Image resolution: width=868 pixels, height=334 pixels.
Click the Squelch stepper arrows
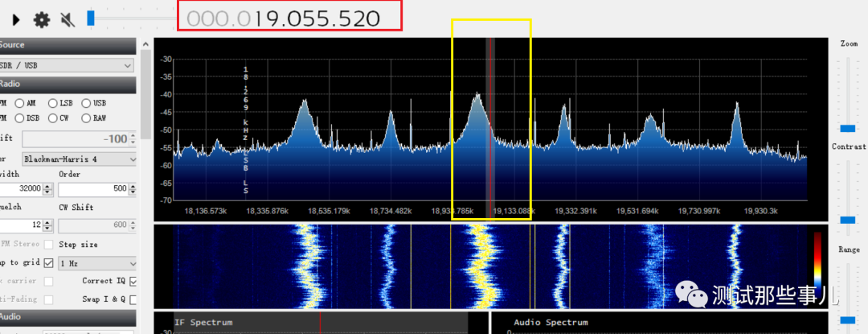[47, 225]
